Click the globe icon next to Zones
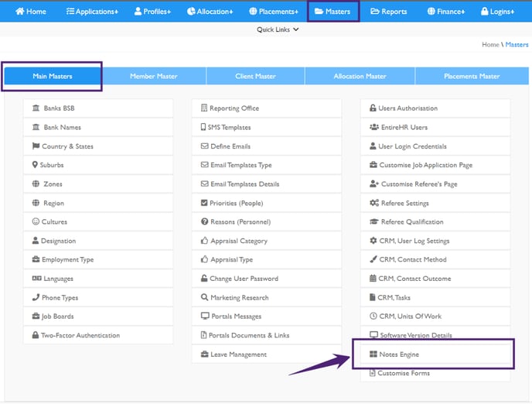This screenshot has width=532, height=404. [x=36, y=183]
